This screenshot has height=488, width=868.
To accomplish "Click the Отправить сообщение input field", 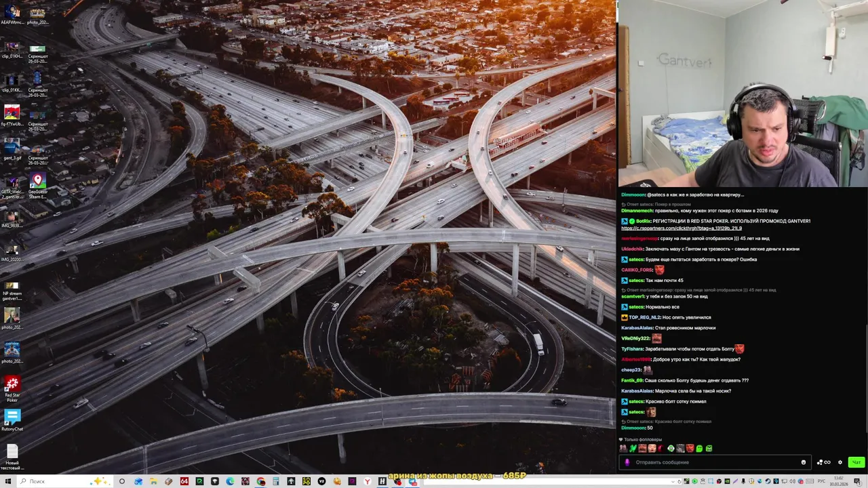I will click(x=715, y=462).
